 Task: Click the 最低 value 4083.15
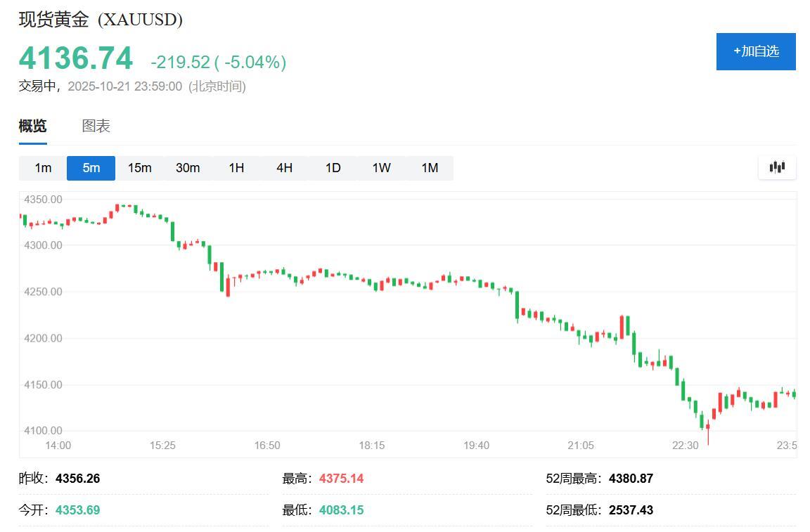click(341, 510)
